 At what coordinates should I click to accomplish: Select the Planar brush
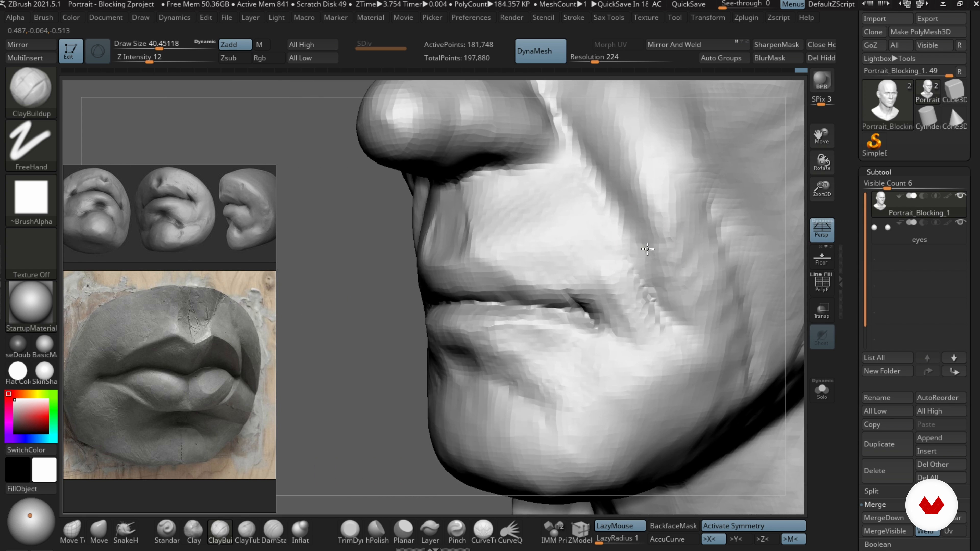404,532
